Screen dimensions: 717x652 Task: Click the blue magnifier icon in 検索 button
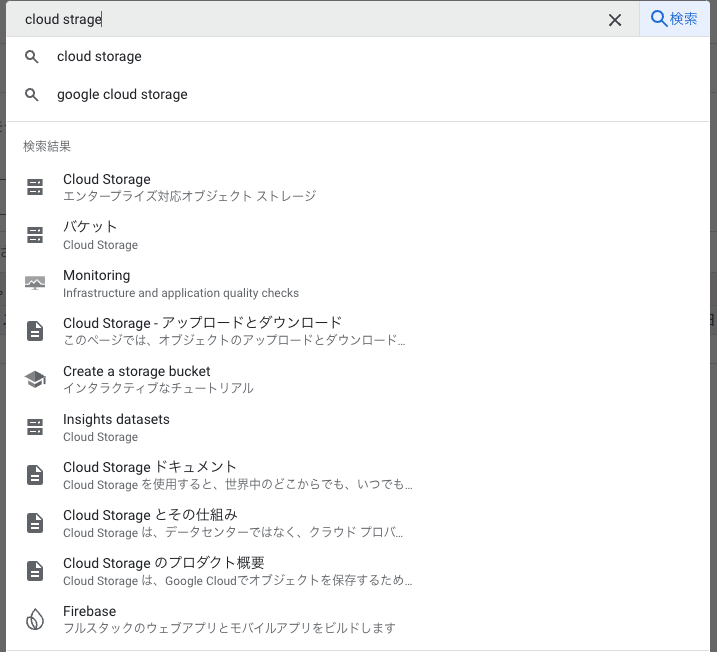pyautogui.click(x=658, y=19)
